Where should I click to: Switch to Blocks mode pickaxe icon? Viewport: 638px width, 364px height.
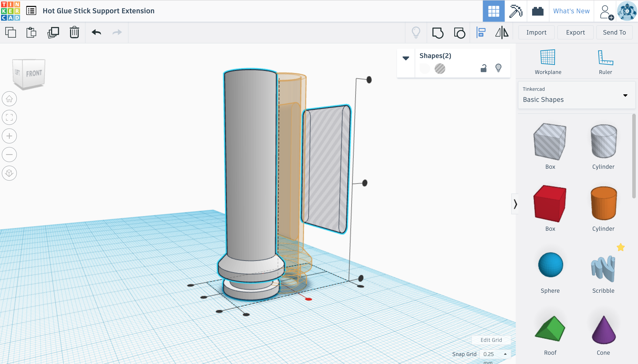[515, 11]
